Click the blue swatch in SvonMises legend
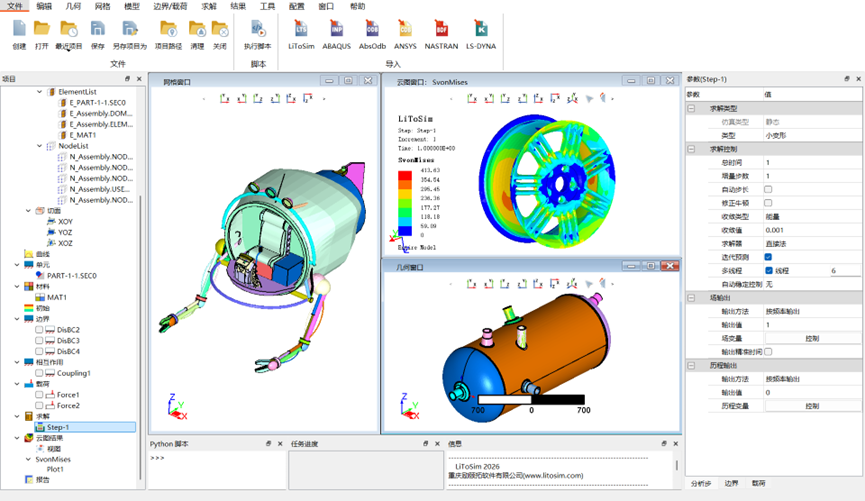This screenshot has height=501, width=865. pos(405,231)
